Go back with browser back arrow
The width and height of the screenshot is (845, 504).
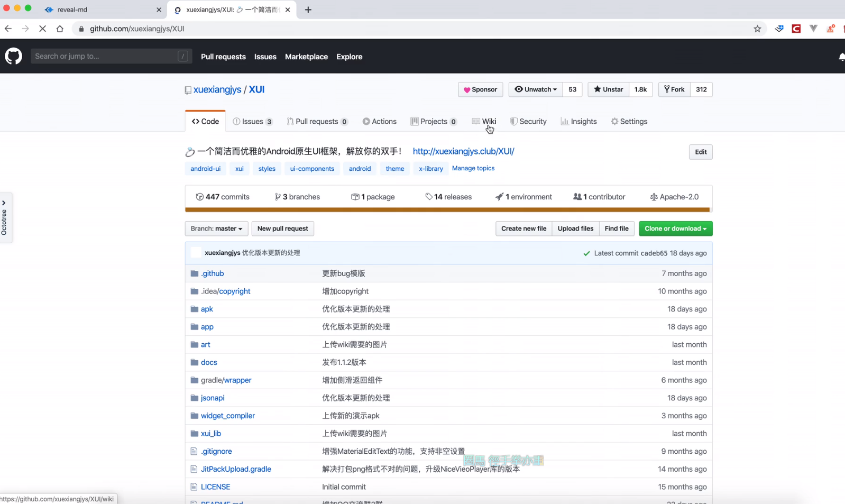[x=8, y=29]
